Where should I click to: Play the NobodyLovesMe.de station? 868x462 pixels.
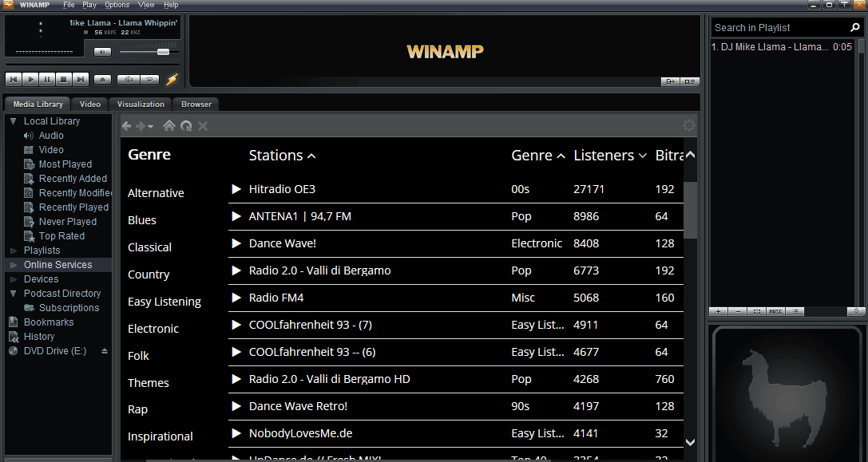(236, 433)
